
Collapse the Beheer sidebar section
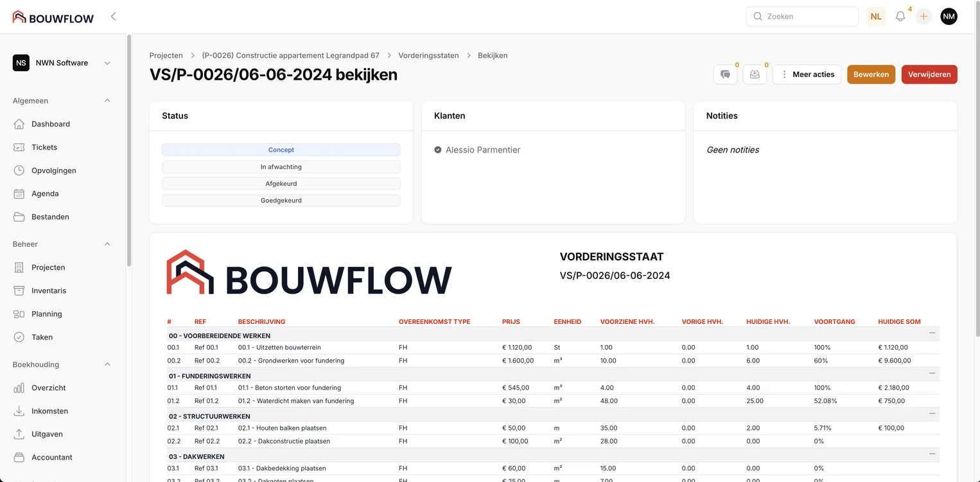[107, 244]
